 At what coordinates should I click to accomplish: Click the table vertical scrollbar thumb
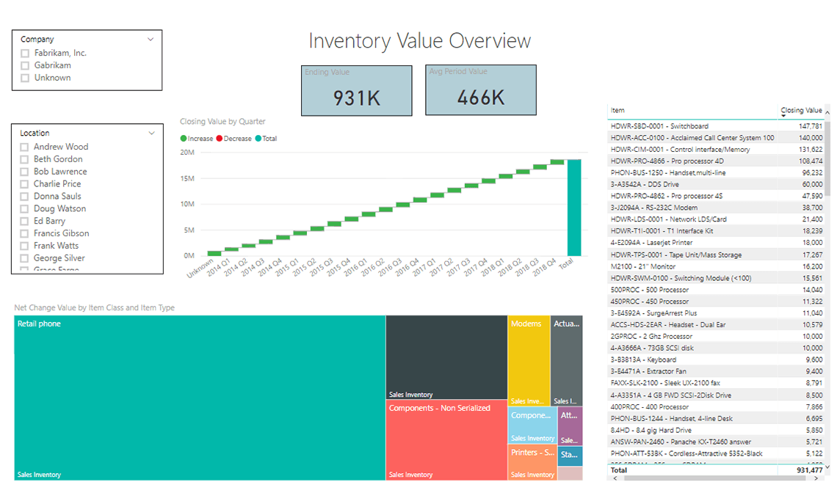[x=827, y=158]
